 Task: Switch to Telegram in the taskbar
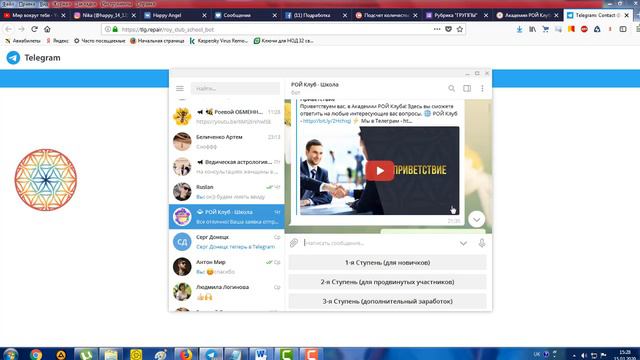coord(211,354)
